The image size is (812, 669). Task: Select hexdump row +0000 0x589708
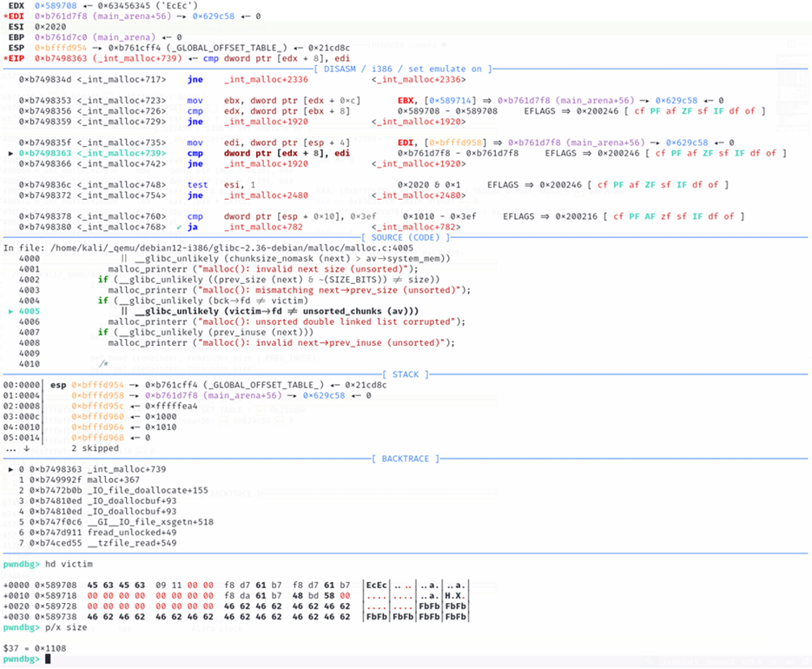click(x=235, y=585)
